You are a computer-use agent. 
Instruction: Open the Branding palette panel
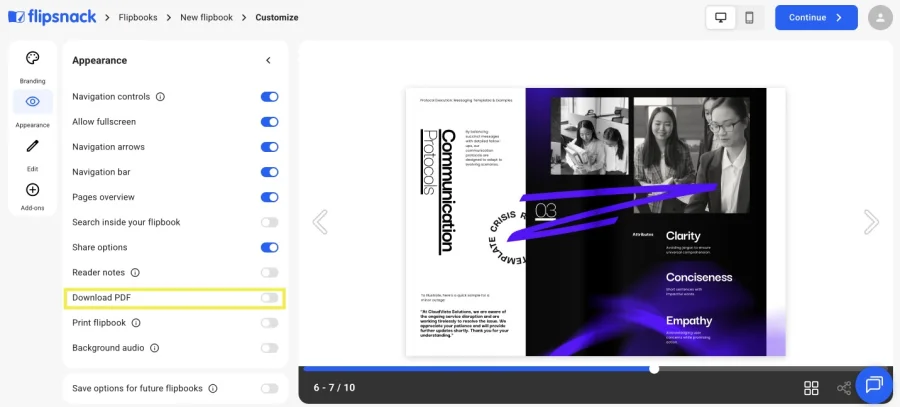pyautogui.click(x=33, y=58)
